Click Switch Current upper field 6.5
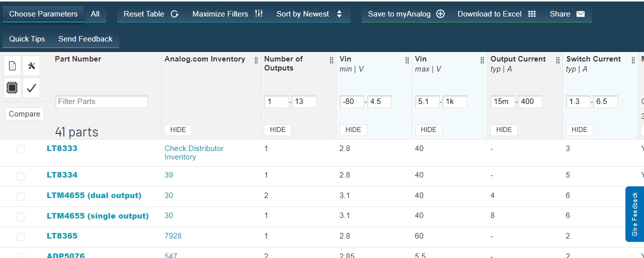Screen dimensions: 644x258 click(605, 101)
